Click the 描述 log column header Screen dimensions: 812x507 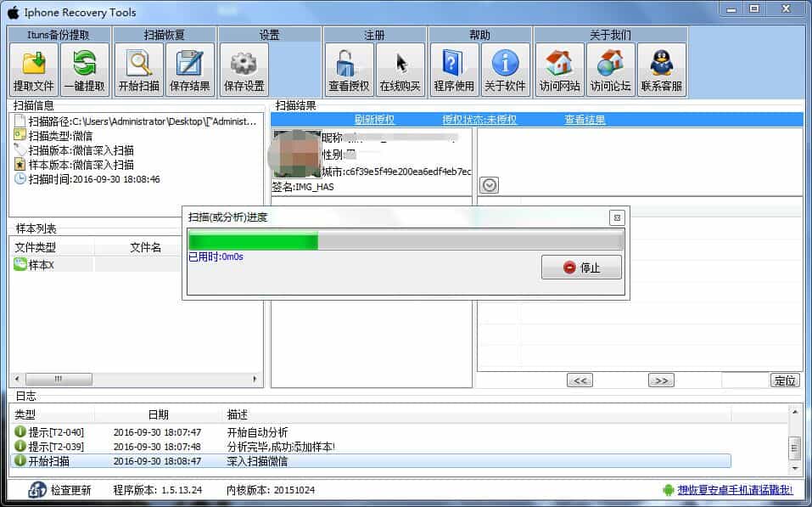point(477,414)
